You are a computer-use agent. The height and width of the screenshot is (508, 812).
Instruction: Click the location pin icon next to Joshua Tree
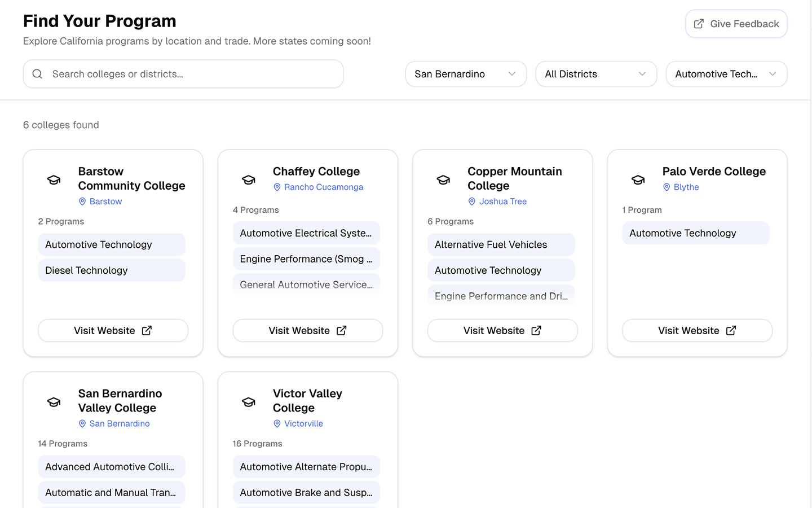(x=471, y=202)
